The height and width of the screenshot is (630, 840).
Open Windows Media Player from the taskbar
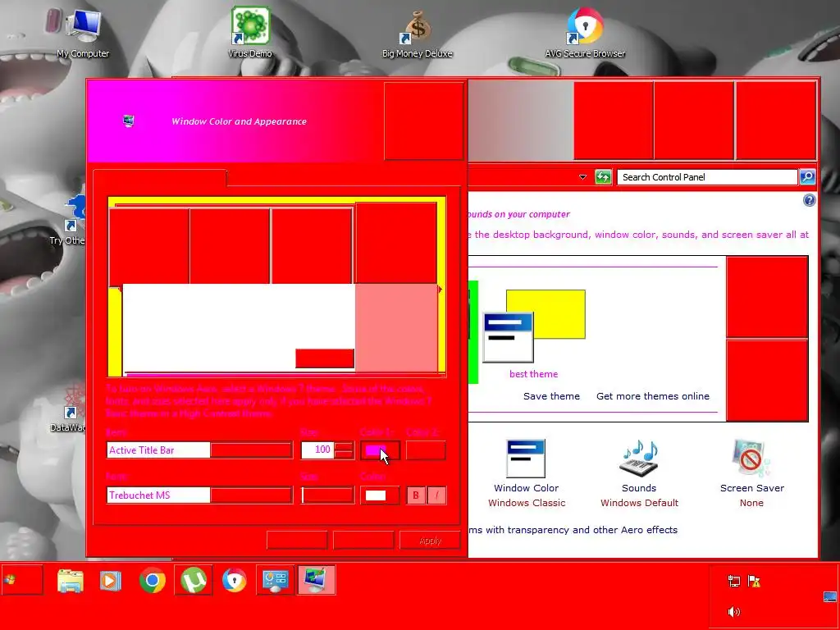click(111, 580)
